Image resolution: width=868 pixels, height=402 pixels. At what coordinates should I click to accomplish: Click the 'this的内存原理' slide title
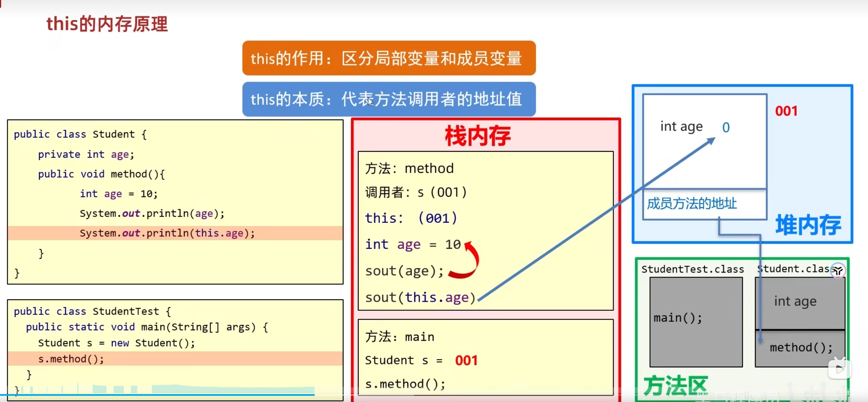107,24
